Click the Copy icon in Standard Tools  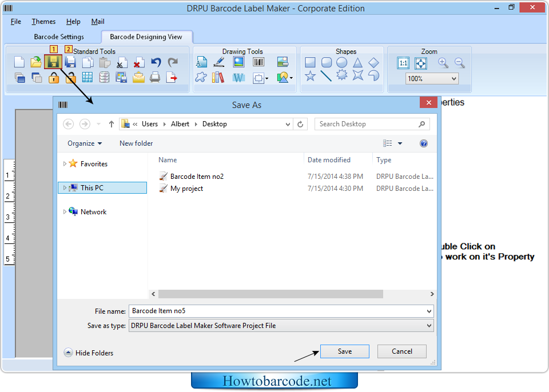click(87, 62)
